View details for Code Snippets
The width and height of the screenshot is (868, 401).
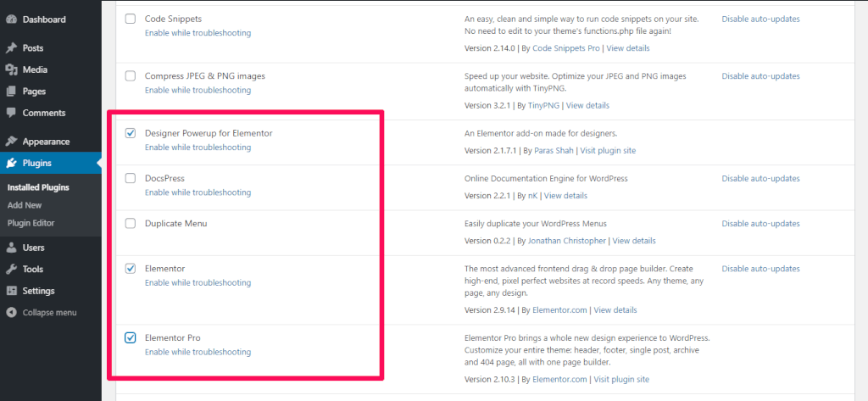click(628, 48)
